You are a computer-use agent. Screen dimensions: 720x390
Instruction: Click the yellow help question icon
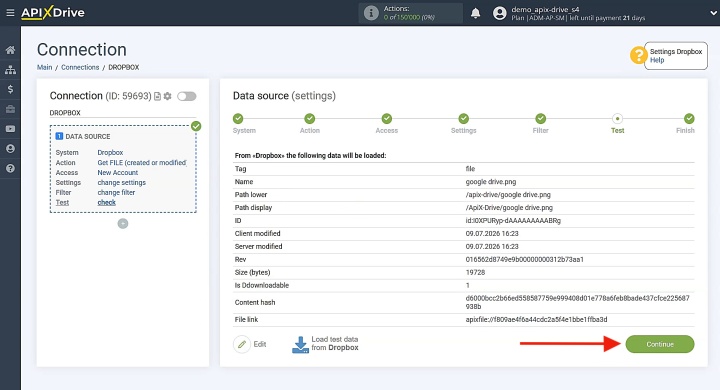(638, 56)
